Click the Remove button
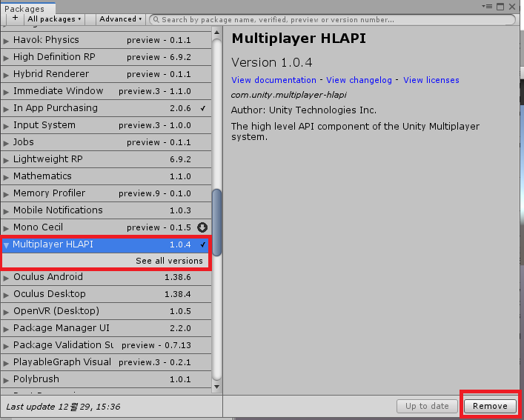This screenshot has height=420, width=524. tap(490, 406)
